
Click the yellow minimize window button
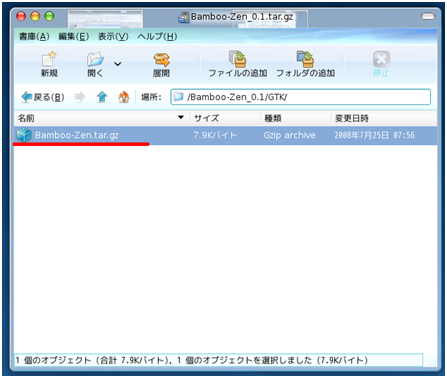[35, 16]
